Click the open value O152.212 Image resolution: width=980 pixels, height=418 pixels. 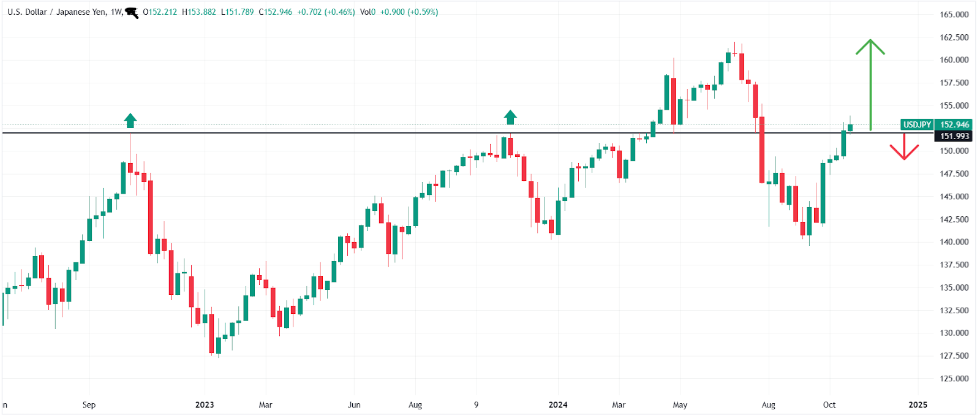160,12
